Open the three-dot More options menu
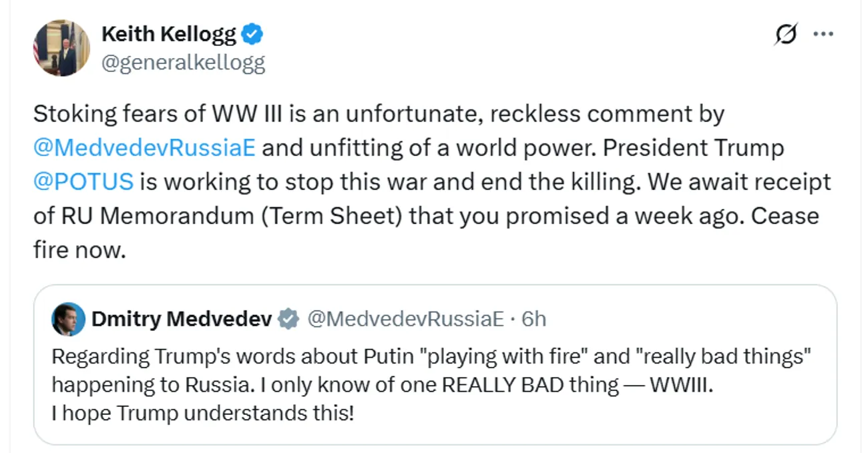Viewport: 868px width, 453px height. pos(823,36)
